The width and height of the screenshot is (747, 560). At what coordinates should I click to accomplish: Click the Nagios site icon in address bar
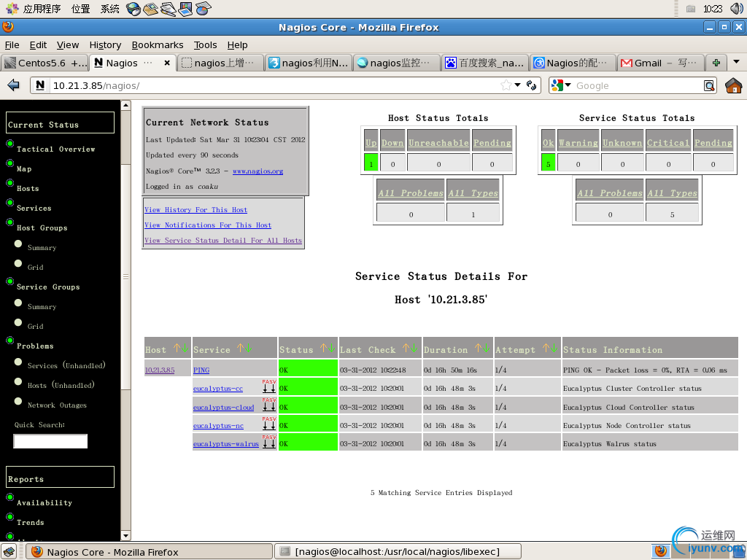pos(40,85)
